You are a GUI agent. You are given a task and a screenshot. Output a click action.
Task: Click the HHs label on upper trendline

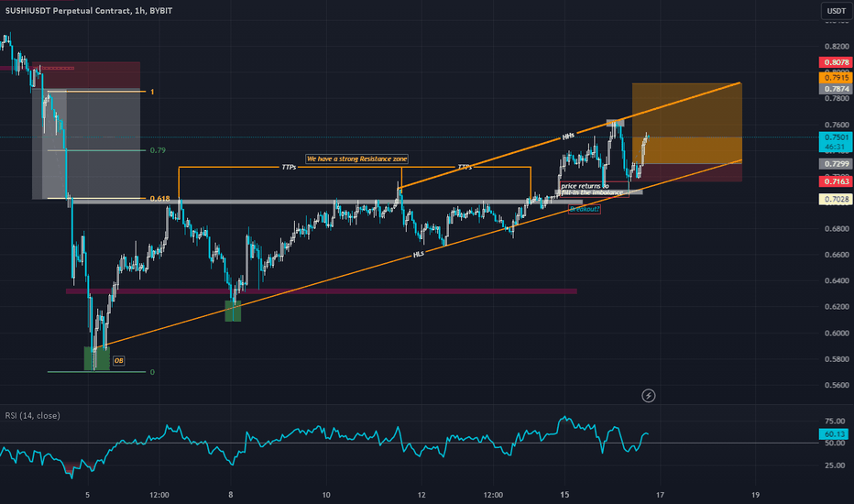click(568, 137)
